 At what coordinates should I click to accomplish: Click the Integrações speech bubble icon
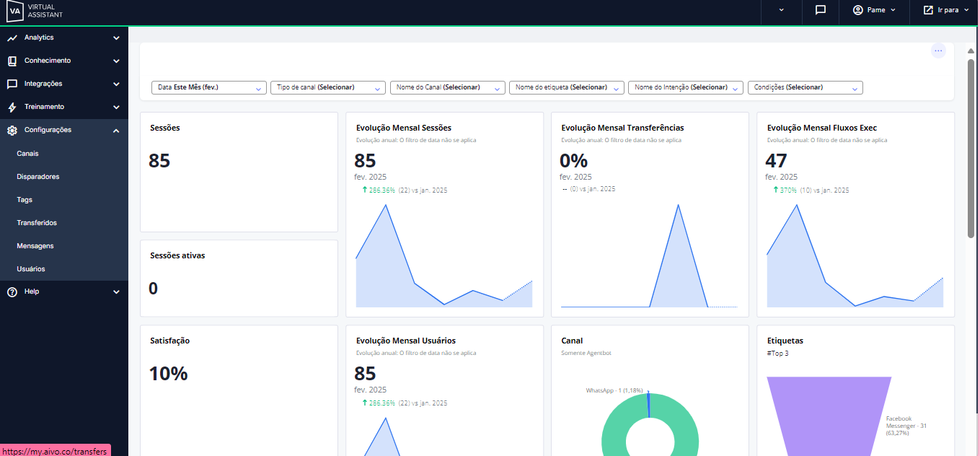(12, 84)
